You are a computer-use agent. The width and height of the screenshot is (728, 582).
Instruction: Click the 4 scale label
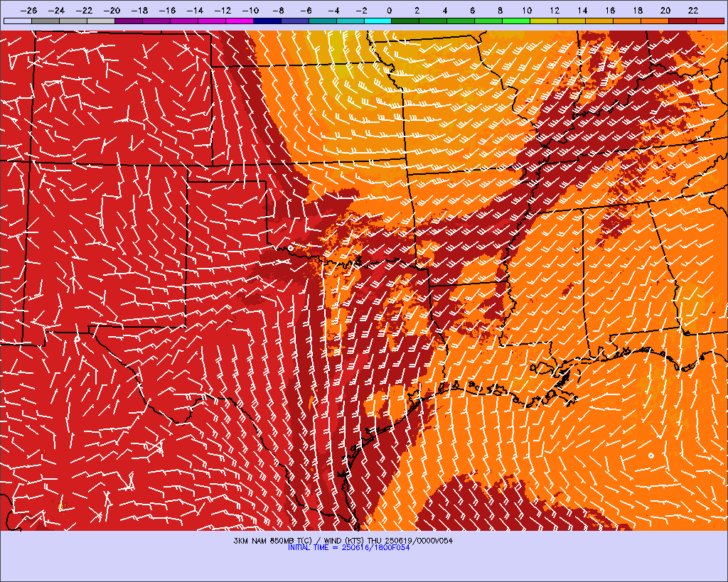click(445, 10)
